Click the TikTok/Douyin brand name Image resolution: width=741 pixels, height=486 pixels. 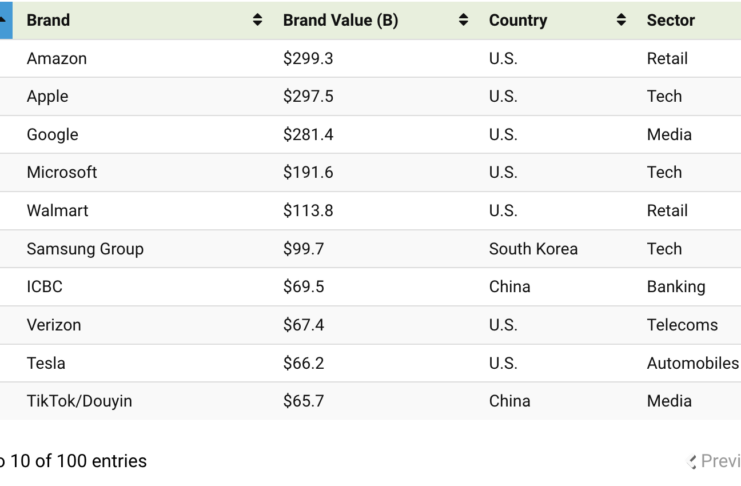[79, 401]
